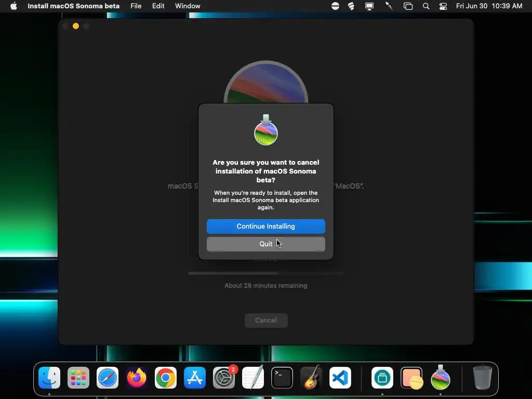532x399 pixels.
Task: Open Firefox from the Dock
Action: pyautogui.click(x=137, y=378)
